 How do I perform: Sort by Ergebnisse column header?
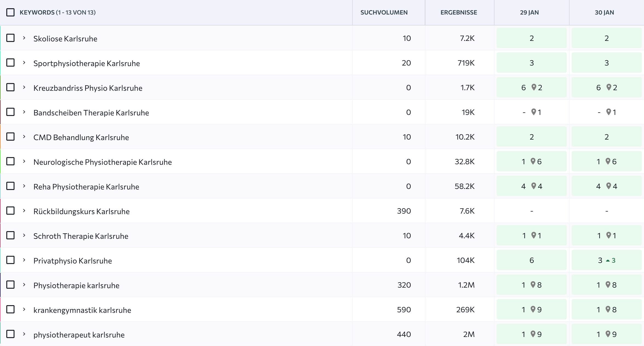coord(459,12)
